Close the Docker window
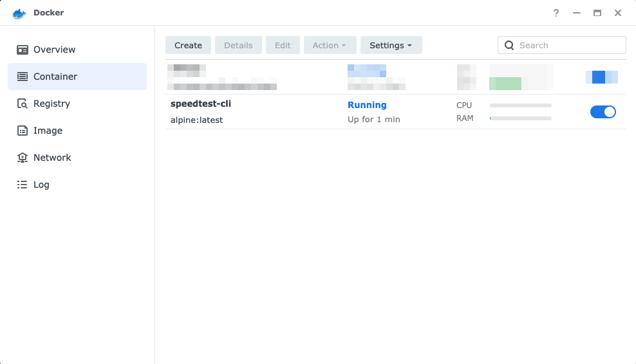The height and width of the screenshot is (364, 636). (618, 13)
